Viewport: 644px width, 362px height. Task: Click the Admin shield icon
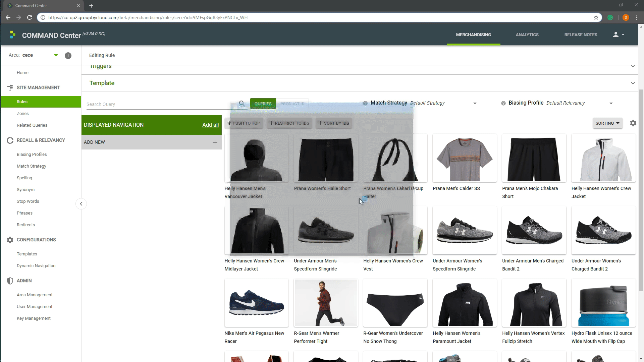click(x=10, y=281)
